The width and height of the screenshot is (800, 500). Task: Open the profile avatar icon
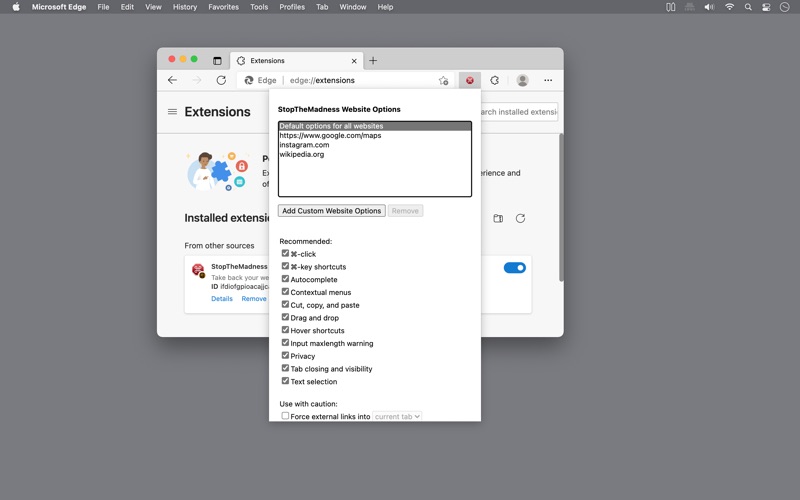(x=522, y=80)
